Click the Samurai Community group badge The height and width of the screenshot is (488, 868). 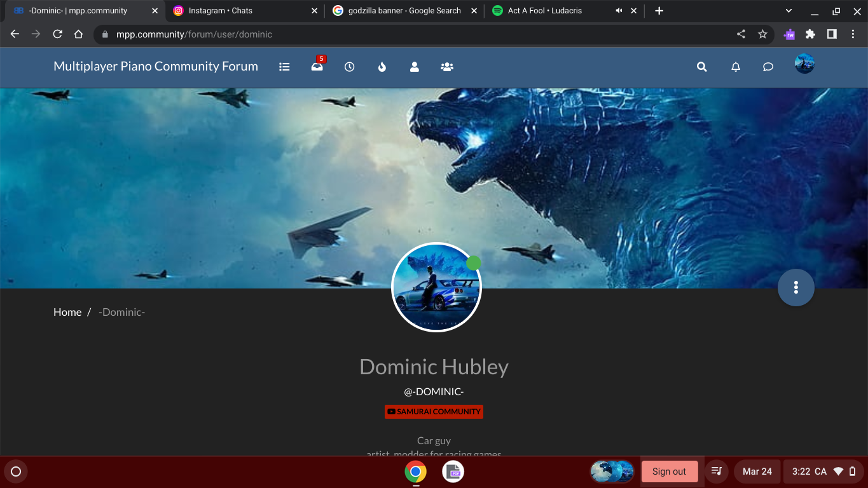[x=434, y=412]
